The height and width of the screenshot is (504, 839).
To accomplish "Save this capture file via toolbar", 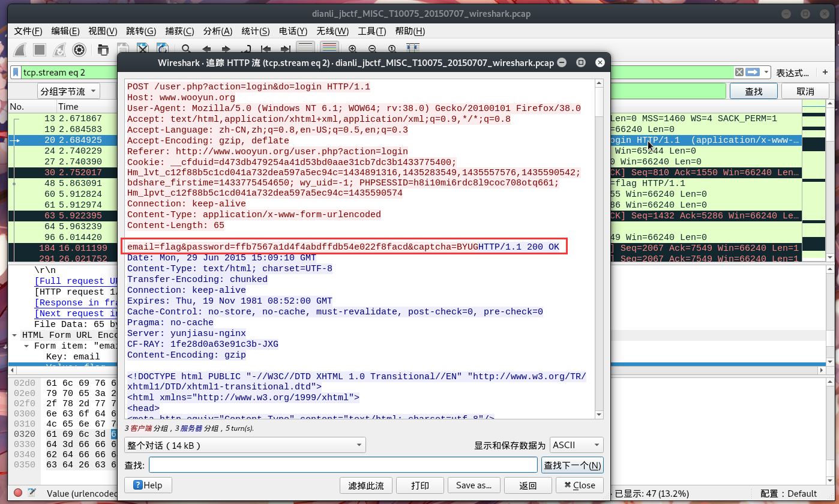I will click(x=122, y=50).
